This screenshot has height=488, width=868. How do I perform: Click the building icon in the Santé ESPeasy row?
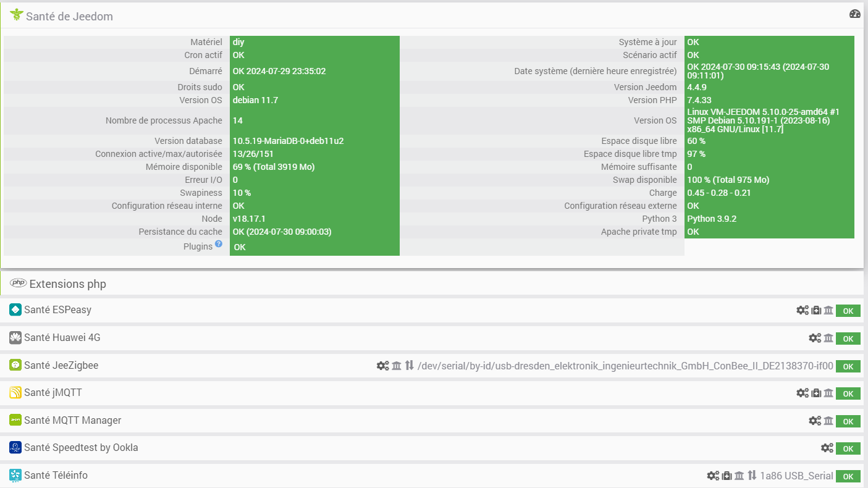828,310
